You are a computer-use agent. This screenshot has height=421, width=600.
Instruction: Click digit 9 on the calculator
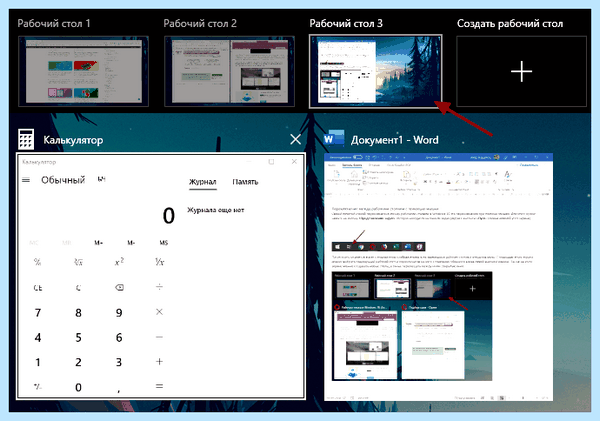119,313
